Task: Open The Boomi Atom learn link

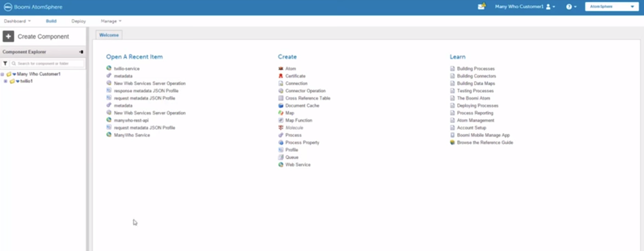Action: (x=473, y=98)
